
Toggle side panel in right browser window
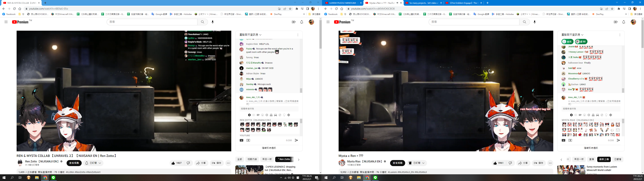[x=630, y=9]
